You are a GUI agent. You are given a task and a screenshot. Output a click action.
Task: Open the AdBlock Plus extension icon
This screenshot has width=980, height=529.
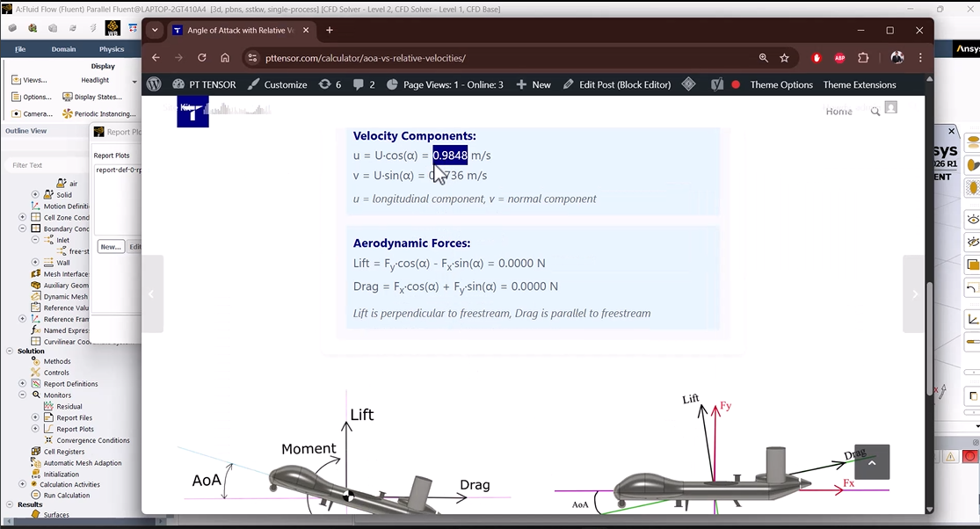[839, 58]
